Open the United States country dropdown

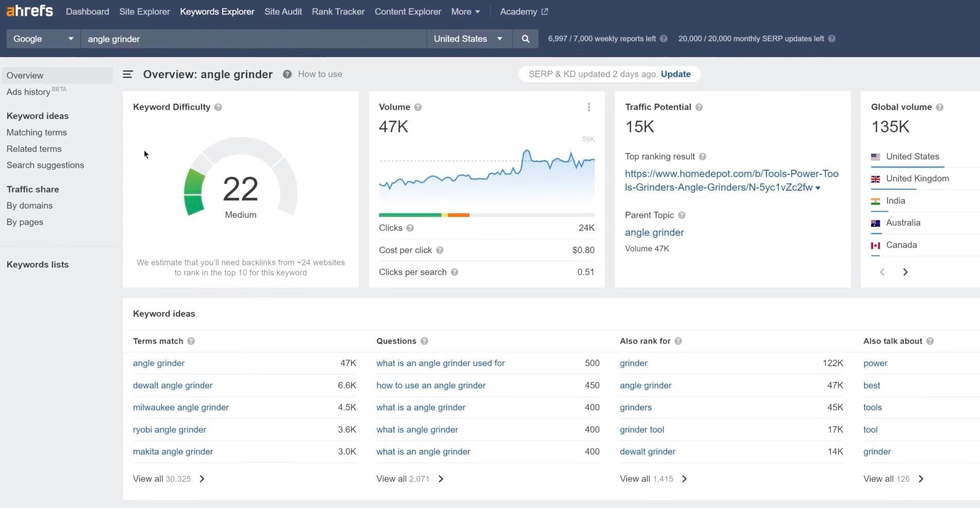469,39
